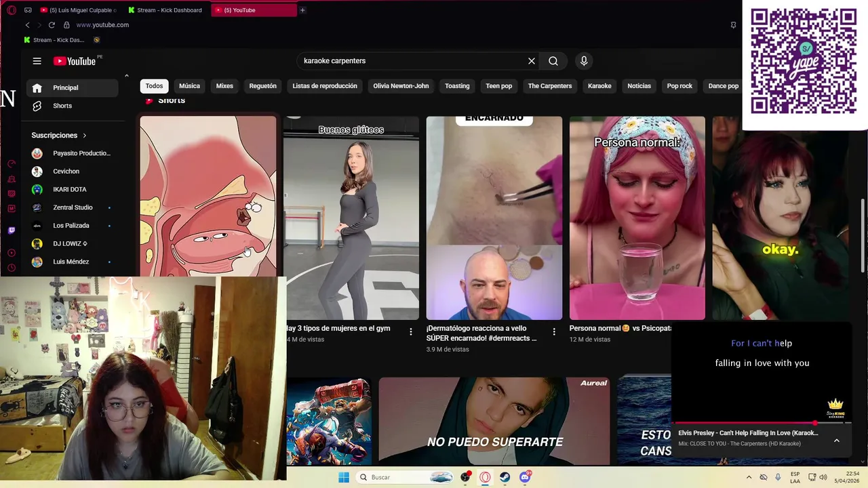Image resolution: width=868 pixels, height=488 pixels.
Task: Open the Opera menu logo button
Action: coord(12,10)
